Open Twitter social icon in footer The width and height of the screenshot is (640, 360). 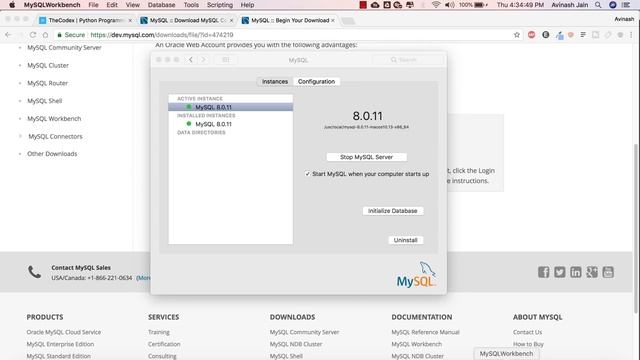pyautogui.click(x=560, y=272)
